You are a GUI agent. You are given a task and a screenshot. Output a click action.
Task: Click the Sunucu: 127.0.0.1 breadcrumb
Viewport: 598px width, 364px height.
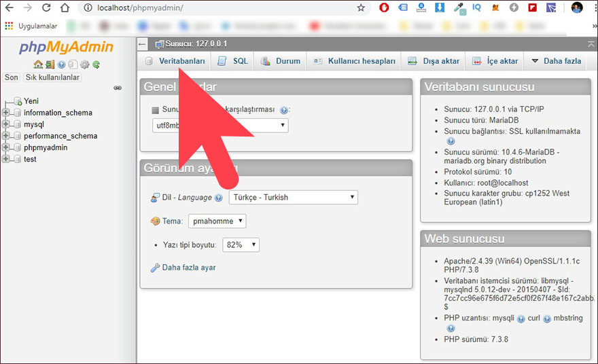pyautogui.click(x=196, y=44)
